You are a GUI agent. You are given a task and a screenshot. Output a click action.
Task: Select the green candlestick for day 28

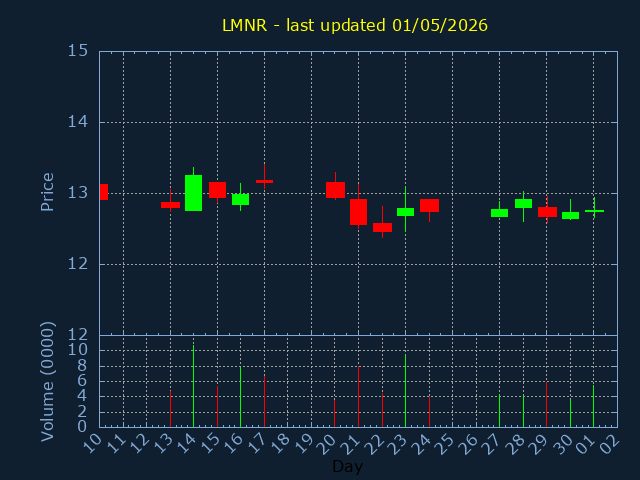[x=523, y=203]
